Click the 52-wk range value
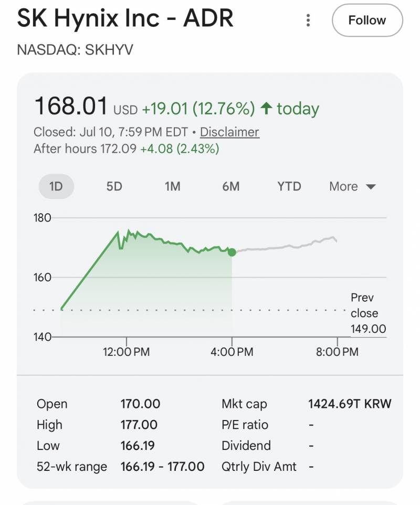This screenshot has height=505, width=420. pos(162,466)
